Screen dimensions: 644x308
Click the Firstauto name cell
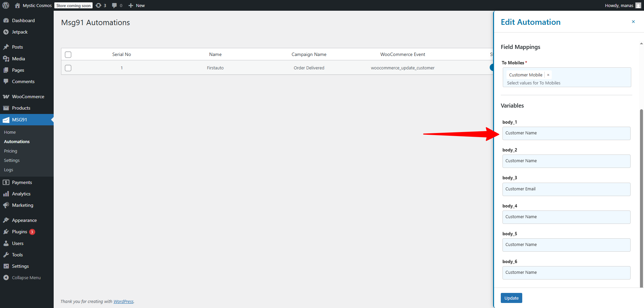(x=215, y=68)
